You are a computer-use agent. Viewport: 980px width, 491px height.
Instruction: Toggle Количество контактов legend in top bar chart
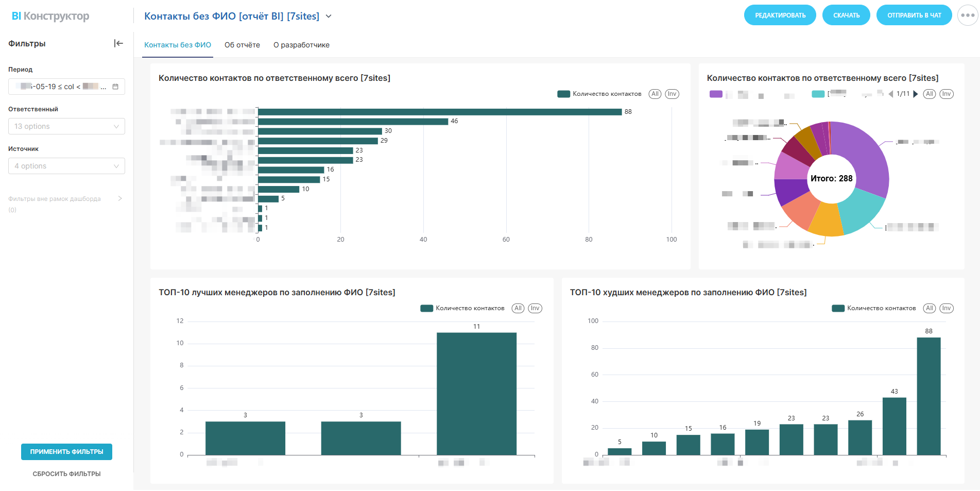[x=599, y=94]
